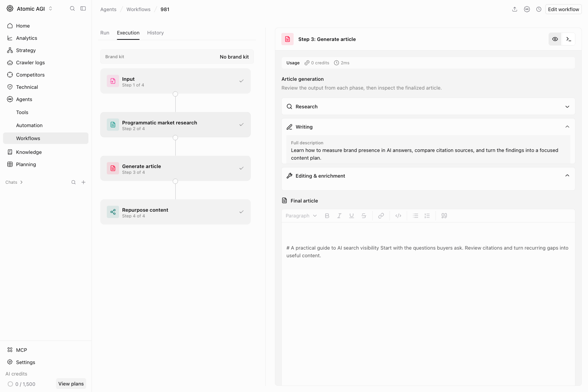The width and height of the screenshot is (588, 392).
Task: Open the Knowledge section
Action: [46, 152]
